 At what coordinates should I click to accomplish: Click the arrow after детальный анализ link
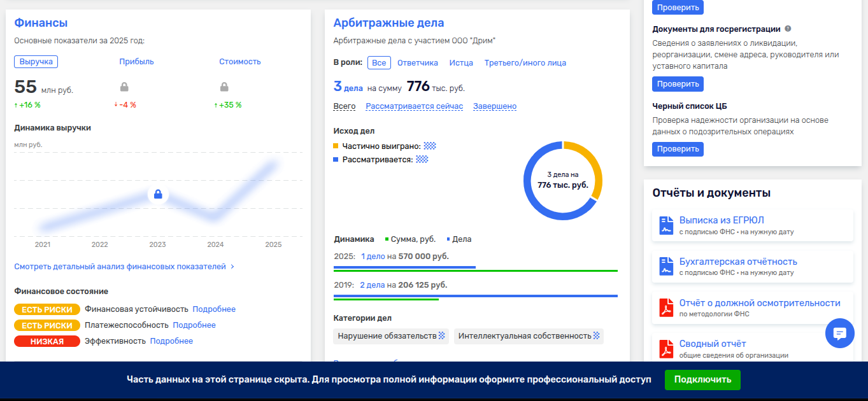pyautogui.click(x=232, y=267)
